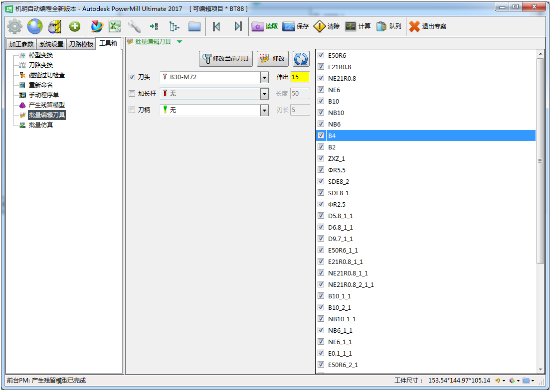Click the globe toolbar icon
The width and height of the screenshot is (551, 392).
35,26
